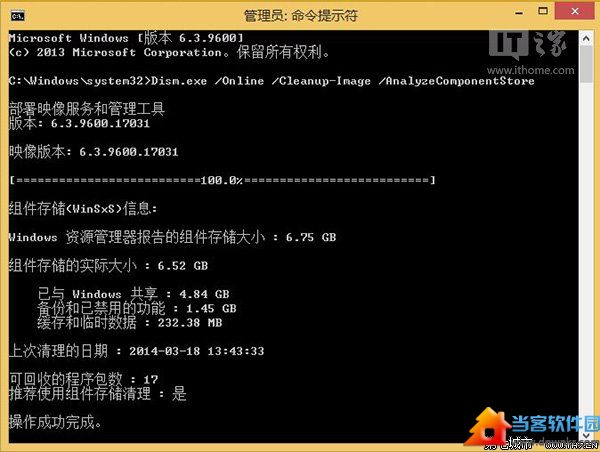Click the vertical scrollbar thumb
The width and height of the screenshot is (600, 452).
click(586, 64)
